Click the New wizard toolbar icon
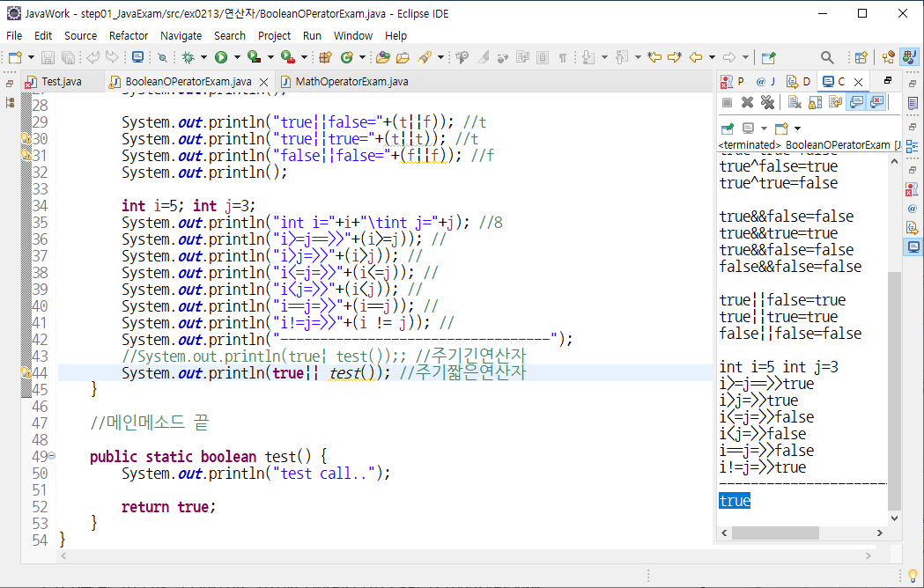The height and width of the screenshot is (588, 924). [15, 57]
